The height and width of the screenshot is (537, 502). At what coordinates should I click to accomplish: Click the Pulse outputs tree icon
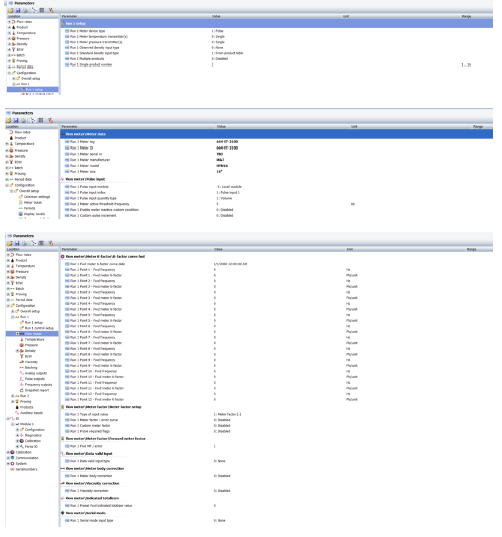pos(22,379)
